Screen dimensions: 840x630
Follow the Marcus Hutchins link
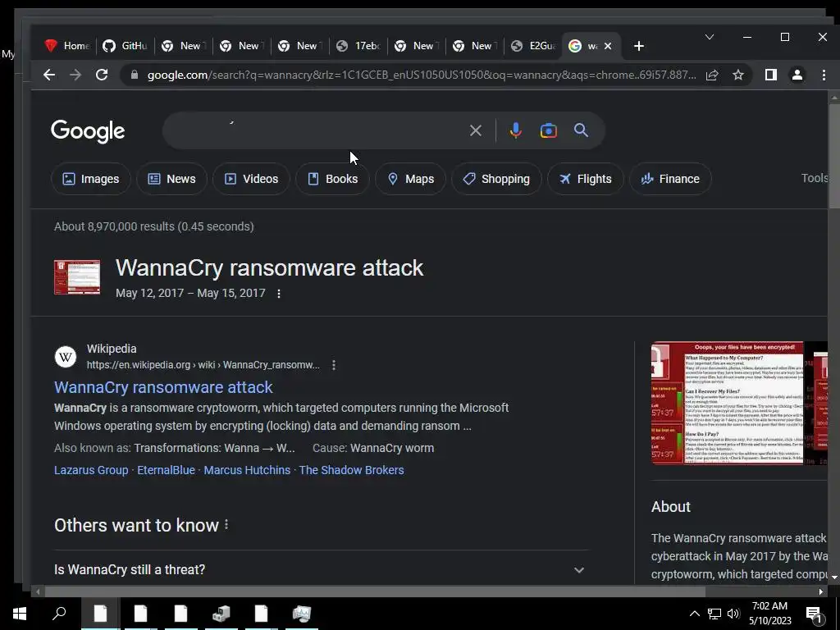pyautogui.click(x=247, y=470)
